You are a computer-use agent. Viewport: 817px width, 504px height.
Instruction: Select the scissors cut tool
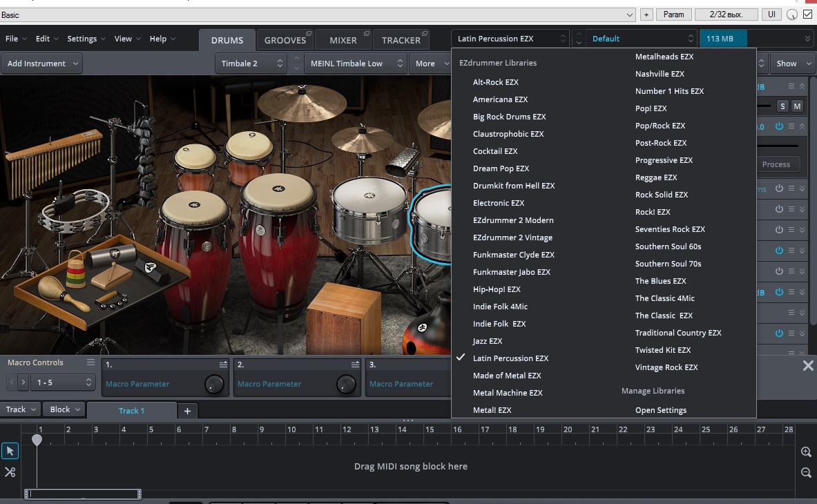[10, 472]
